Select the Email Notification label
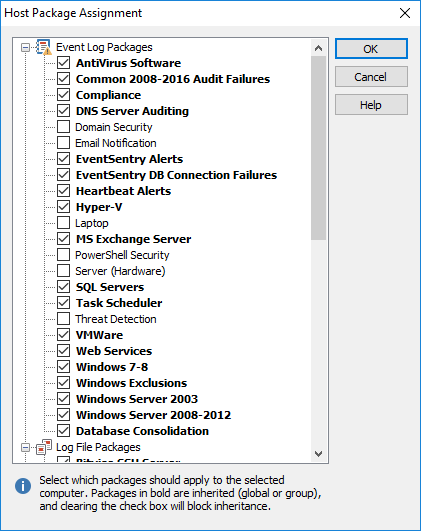The height and width of the screenshot is (531, 421). point(116,143)
